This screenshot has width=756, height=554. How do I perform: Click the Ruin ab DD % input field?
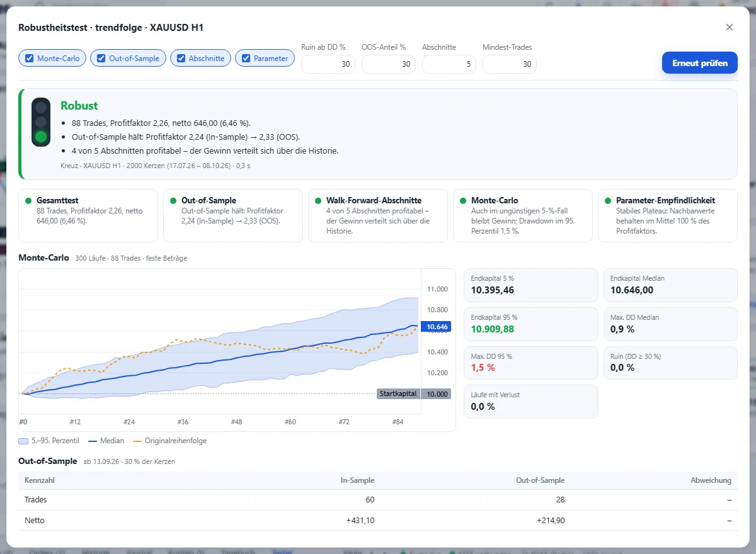[x=328, y=64]
